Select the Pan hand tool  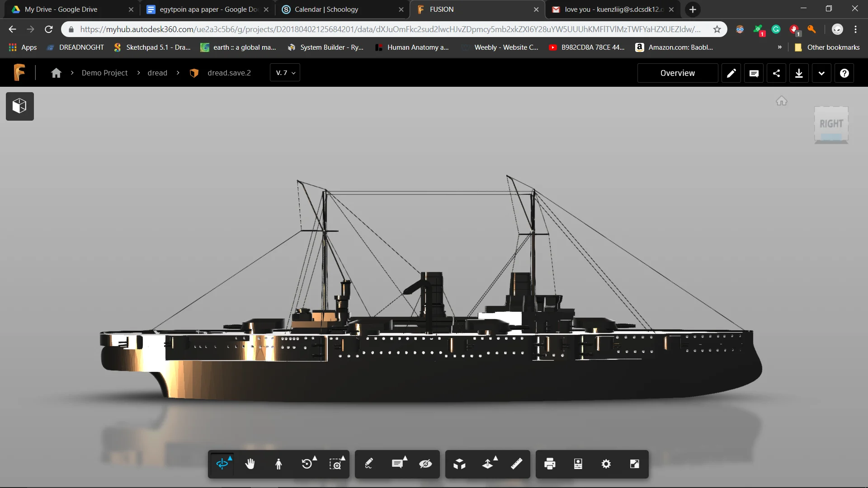click(250, 464)
